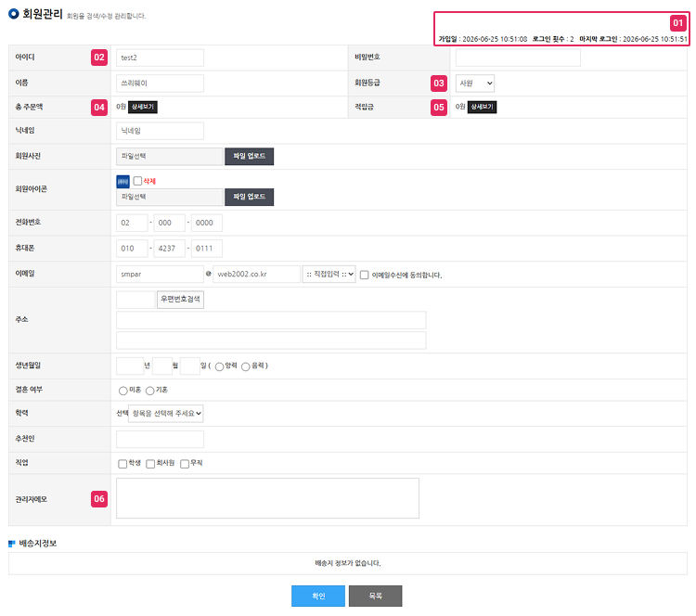
Task: Click the birth month input field
Action: coord(162,366)
